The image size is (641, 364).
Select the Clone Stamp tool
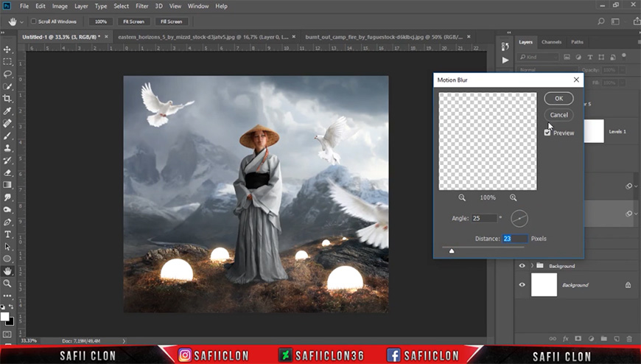tap(7, 148)
